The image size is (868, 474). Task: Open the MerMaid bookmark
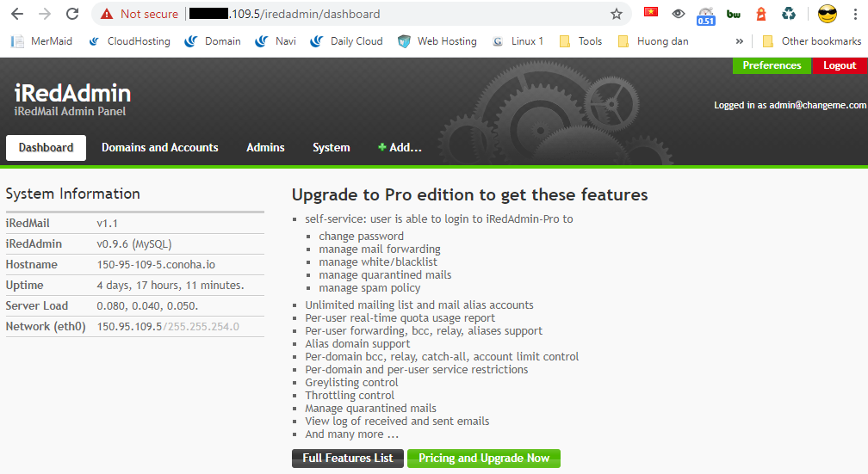tap(42, 41)
